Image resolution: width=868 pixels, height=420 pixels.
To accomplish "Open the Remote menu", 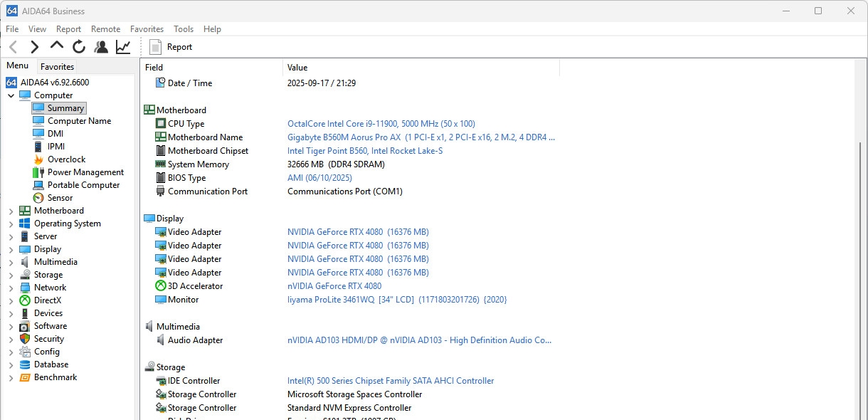I will point(106,29).
